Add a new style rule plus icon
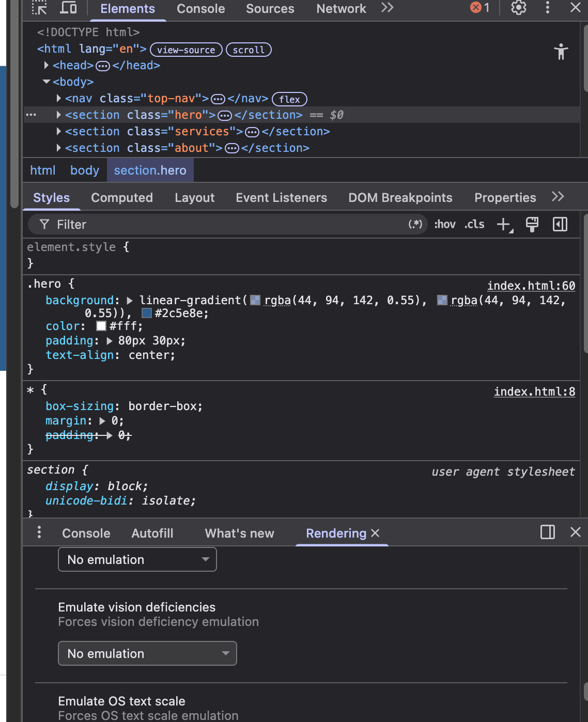This screenshot has width=588, height=722. click(504, 225)
